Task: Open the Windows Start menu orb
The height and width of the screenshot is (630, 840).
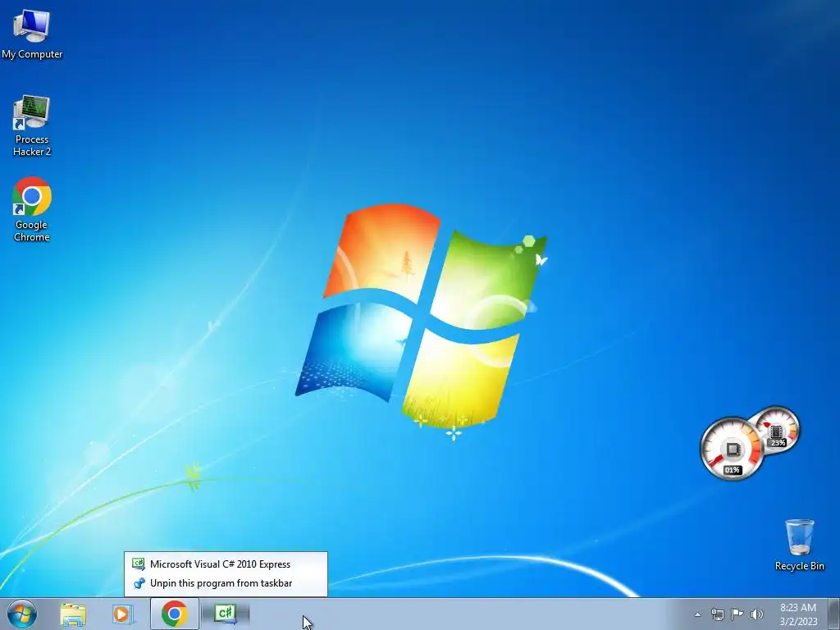Action: (21, 614)
